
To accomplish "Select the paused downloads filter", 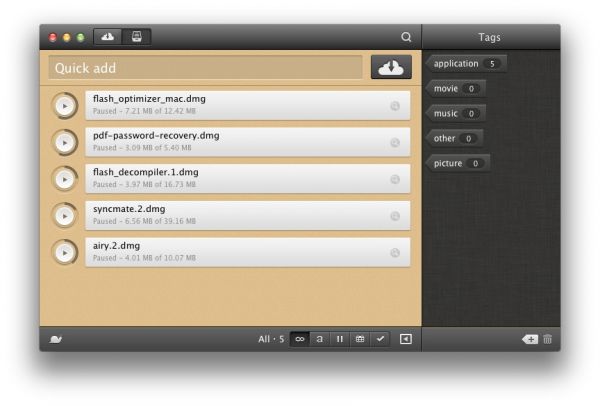I will click(x=340, y=339).
